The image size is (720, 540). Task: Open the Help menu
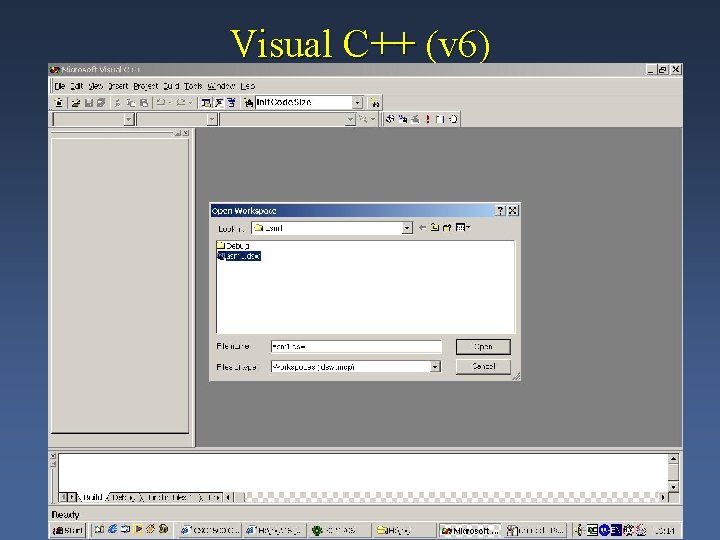tap(248, 86)
